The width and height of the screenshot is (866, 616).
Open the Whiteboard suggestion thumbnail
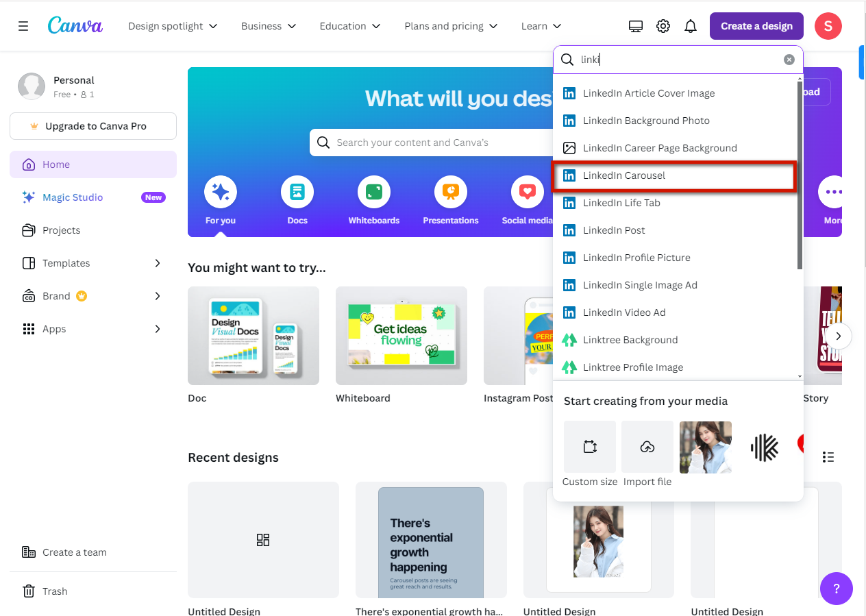(401, 336)
